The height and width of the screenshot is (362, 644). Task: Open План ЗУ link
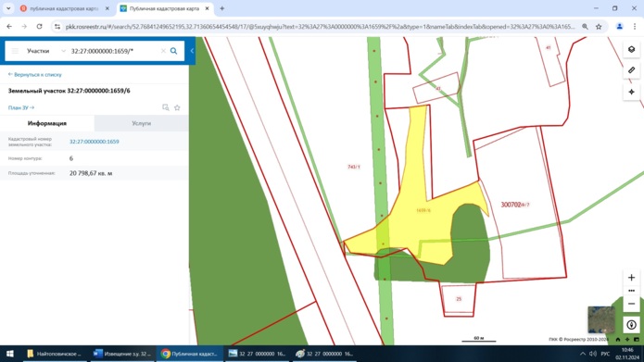tap(21, 107)
